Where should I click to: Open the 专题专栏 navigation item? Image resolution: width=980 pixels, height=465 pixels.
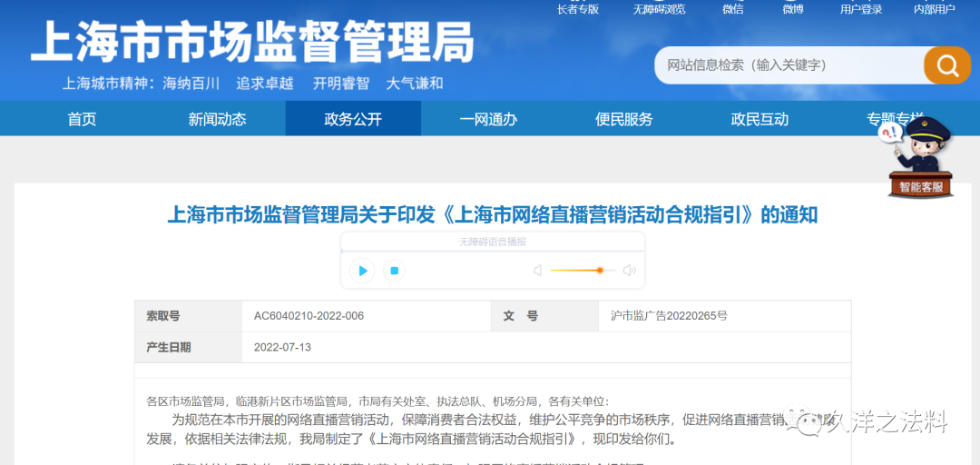point(895,119)
